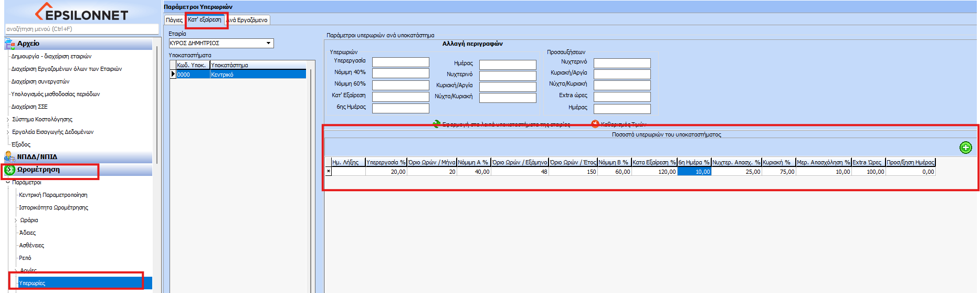Expand the Σύστημα Κοστολόγησης node
Image resolution: width=980 pixels, height=293 pixels.
(x=8, y=119)
